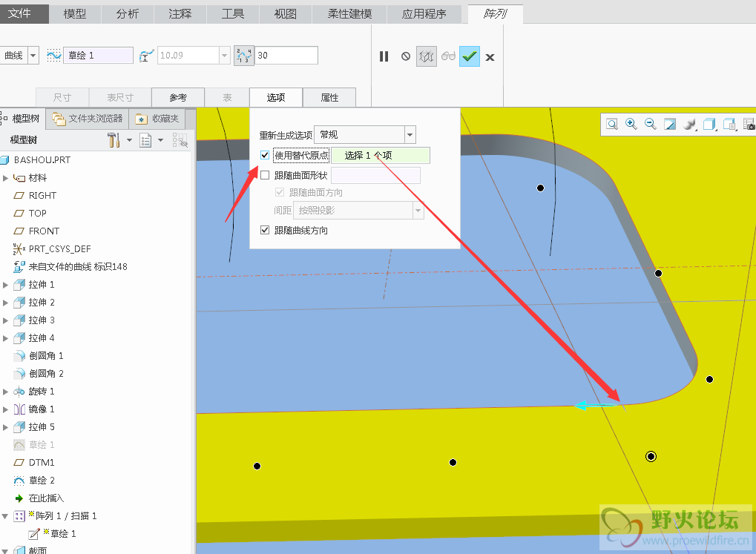Open model tree settings hammer icon

[114, 140]
